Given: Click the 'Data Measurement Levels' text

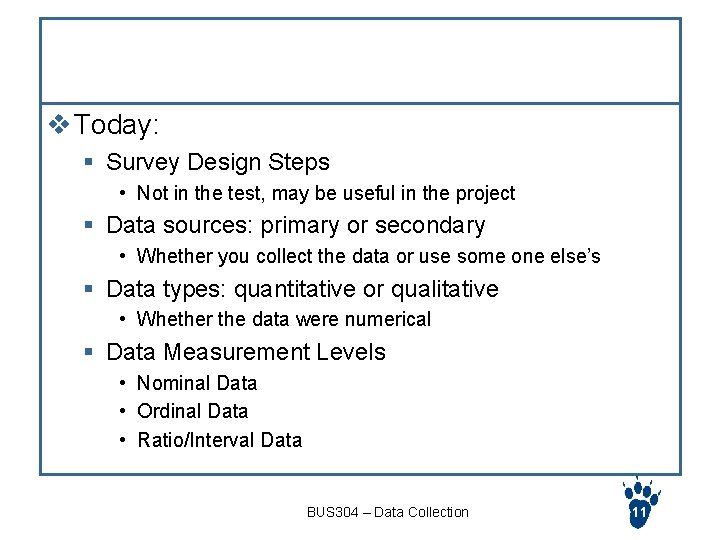Looking at the screenshot, I should click(x=246, y=352).
